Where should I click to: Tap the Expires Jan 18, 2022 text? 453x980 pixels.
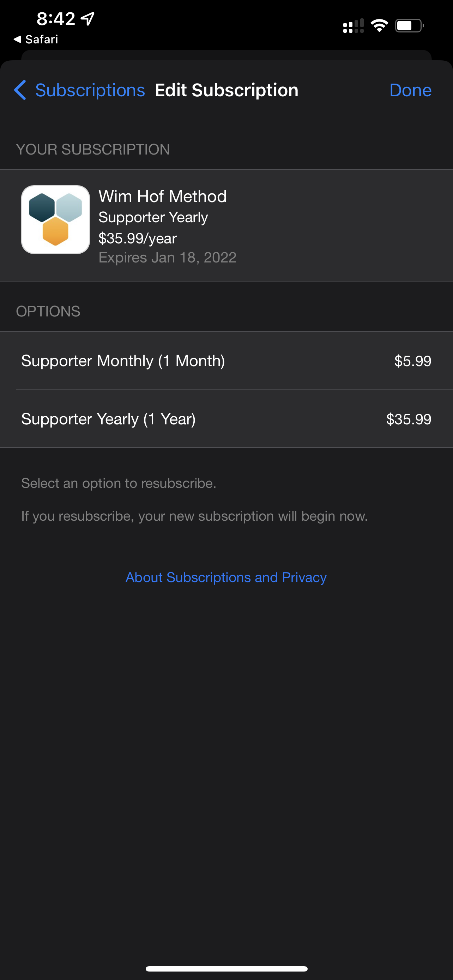pos(167,258)
